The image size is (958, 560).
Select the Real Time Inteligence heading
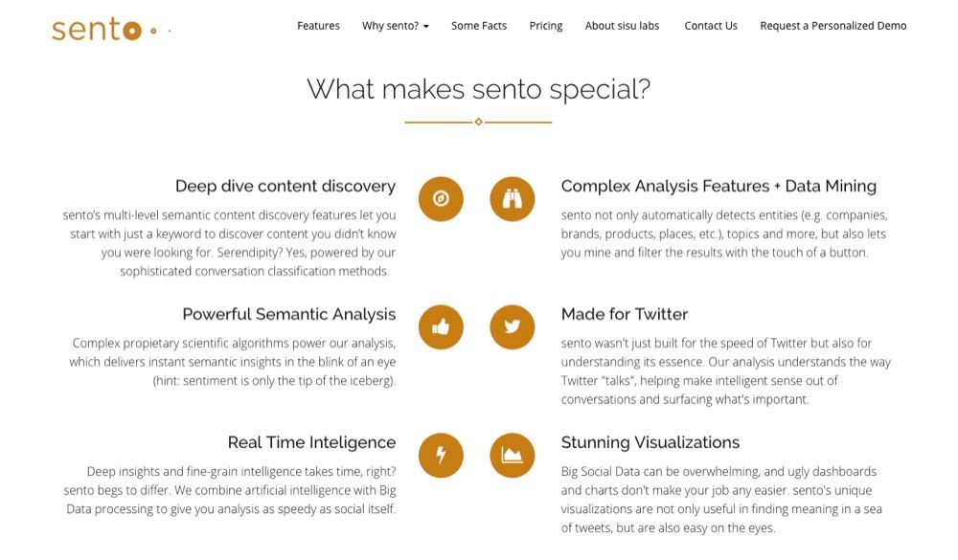tap(311, 442)
